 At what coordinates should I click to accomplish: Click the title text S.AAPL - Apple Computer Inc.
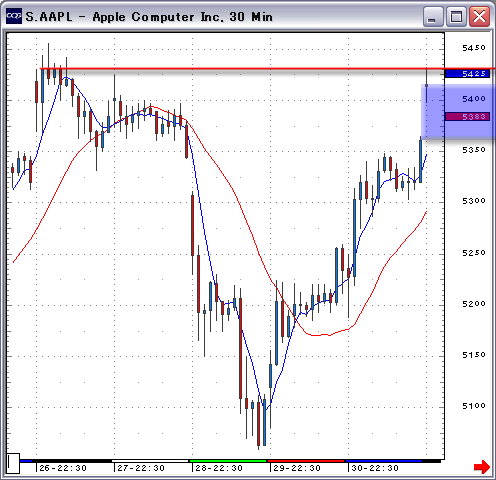[x=124, y=17]
